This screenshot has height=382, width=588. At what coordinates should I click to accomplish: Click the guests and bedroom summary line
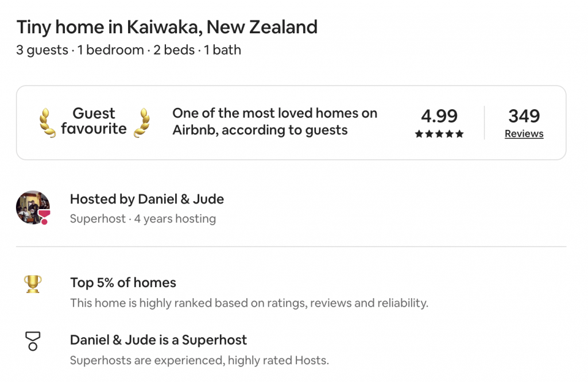[x=129, y=50]
